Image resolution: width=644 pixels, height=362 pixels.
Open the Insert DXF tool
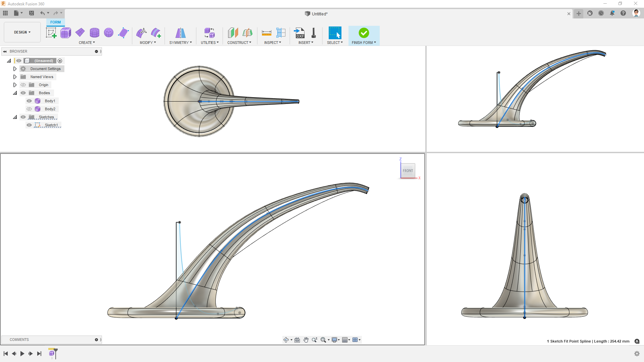click(300, 34)
